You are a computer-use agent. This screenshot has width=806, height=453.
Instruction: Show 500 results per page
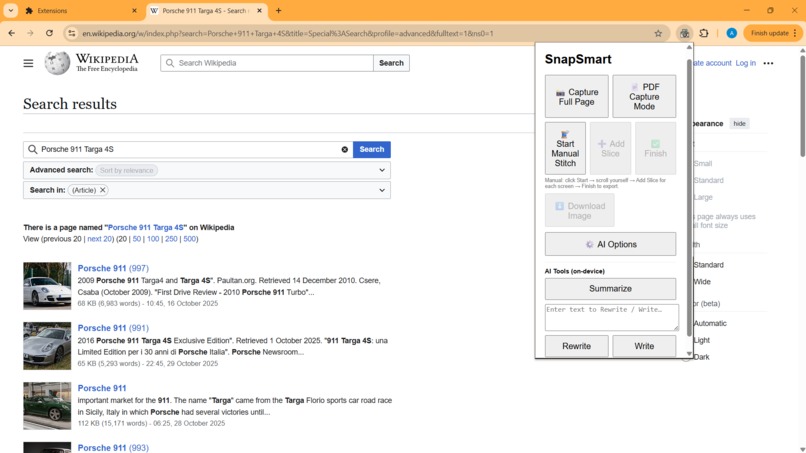(x=190, y=239)
